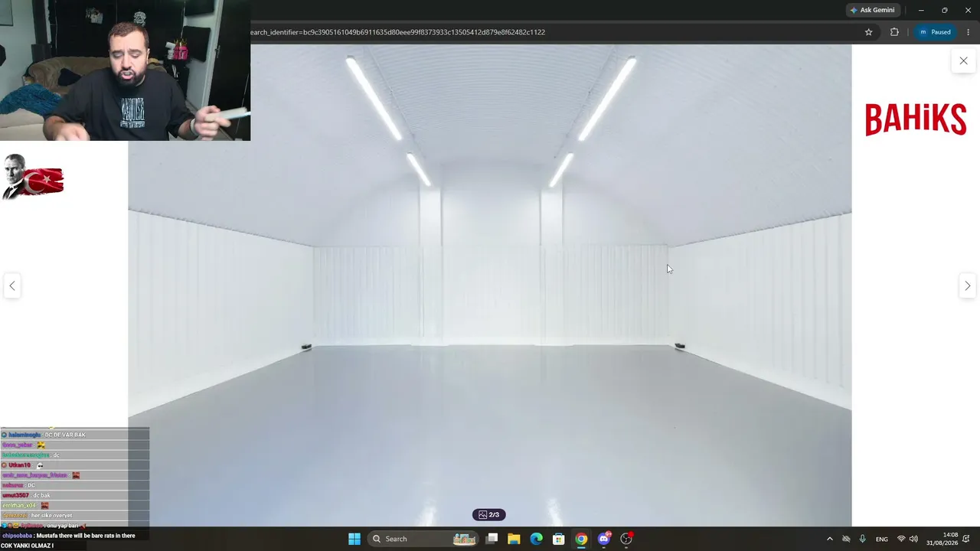Screen dimensions: 980x551
Task: Click the displayed warehouse interior photo
Action: point(489,285)
